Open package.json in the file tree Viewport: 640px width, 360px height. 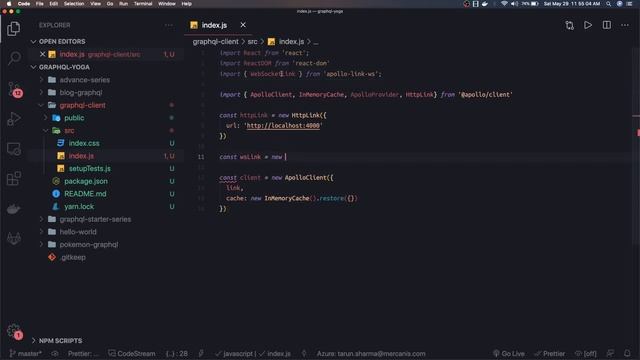(x=86, y=181)
